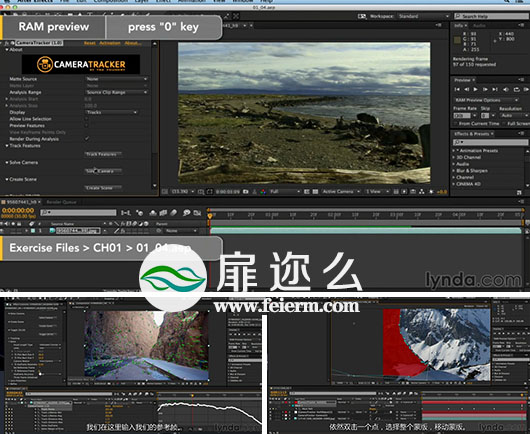
Task: Step forward one frame in Preview panel
Action: 485,90
